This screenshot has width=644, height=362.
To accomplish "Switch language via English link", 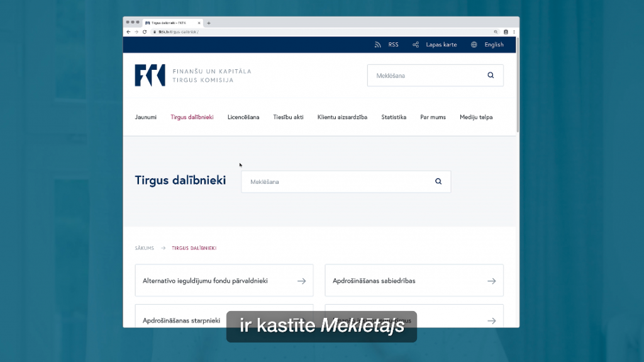I will pyautogui.click(x=494, y=45).
